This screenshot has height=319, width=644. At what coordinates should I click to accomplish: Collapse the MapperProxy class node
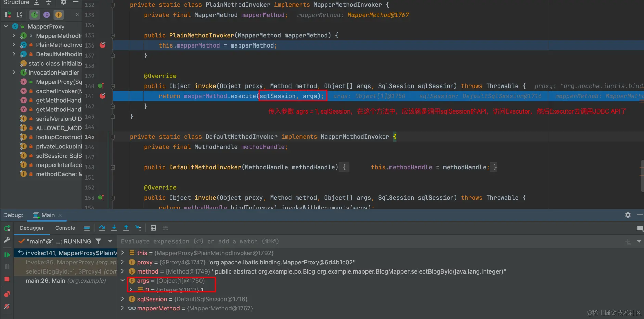tap(6, 26)
